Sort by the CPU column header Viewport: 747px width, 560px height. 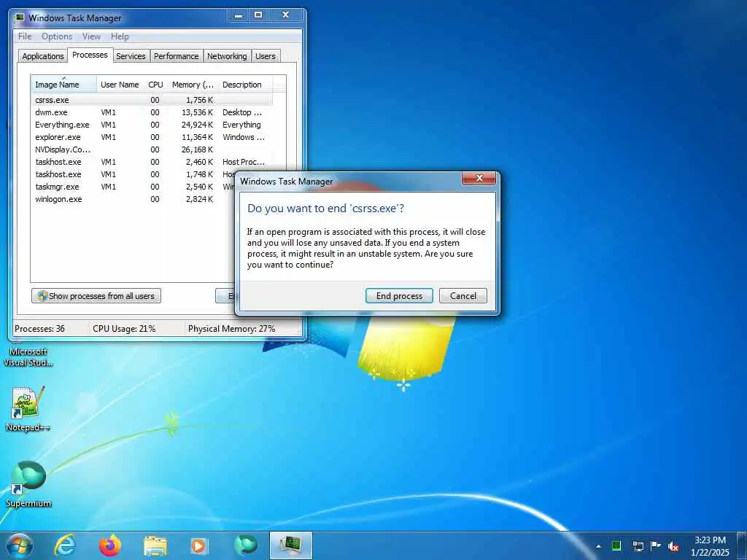pyautogui.click(x=156, y=85)
